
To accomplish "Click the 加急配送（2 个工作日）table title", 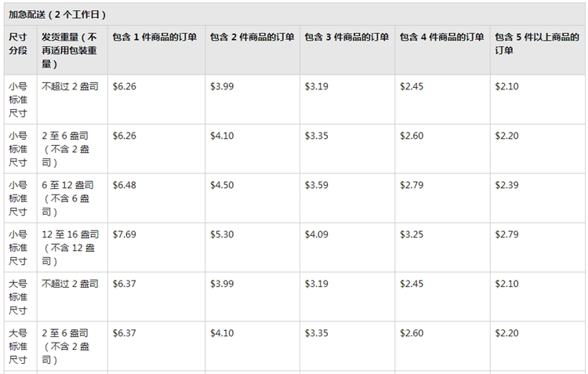I will (57, 14).
